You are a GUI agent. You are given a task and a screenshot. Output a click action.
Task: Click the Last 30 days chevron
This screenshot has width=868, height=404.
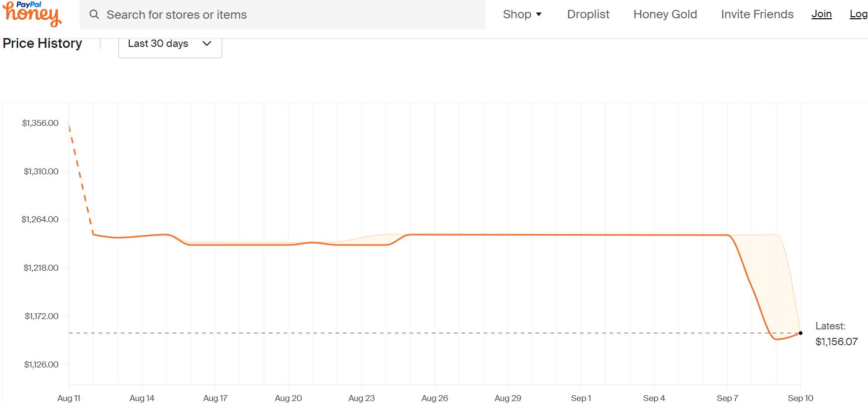click(207, 43)
